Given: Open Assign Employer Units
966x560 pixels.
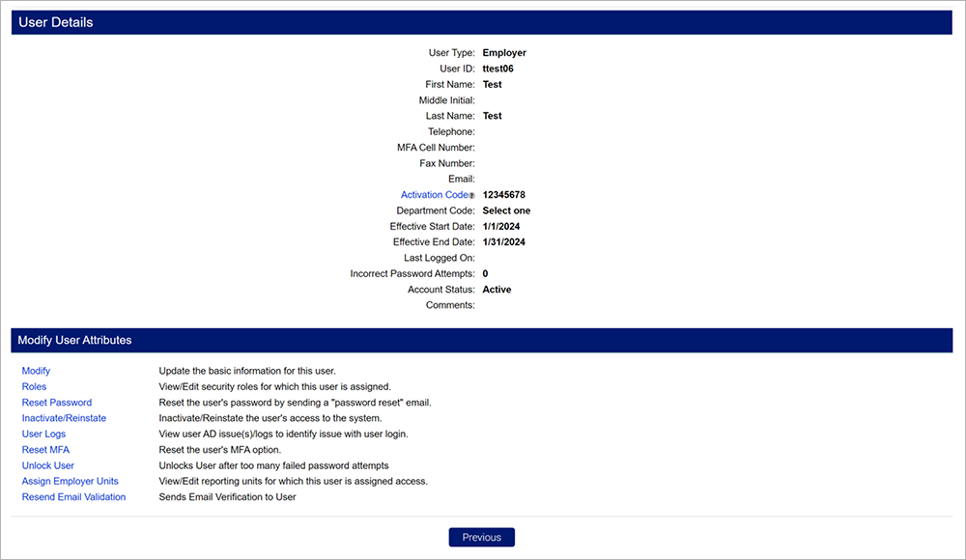Looking at the screenshot, I should 71,481.
